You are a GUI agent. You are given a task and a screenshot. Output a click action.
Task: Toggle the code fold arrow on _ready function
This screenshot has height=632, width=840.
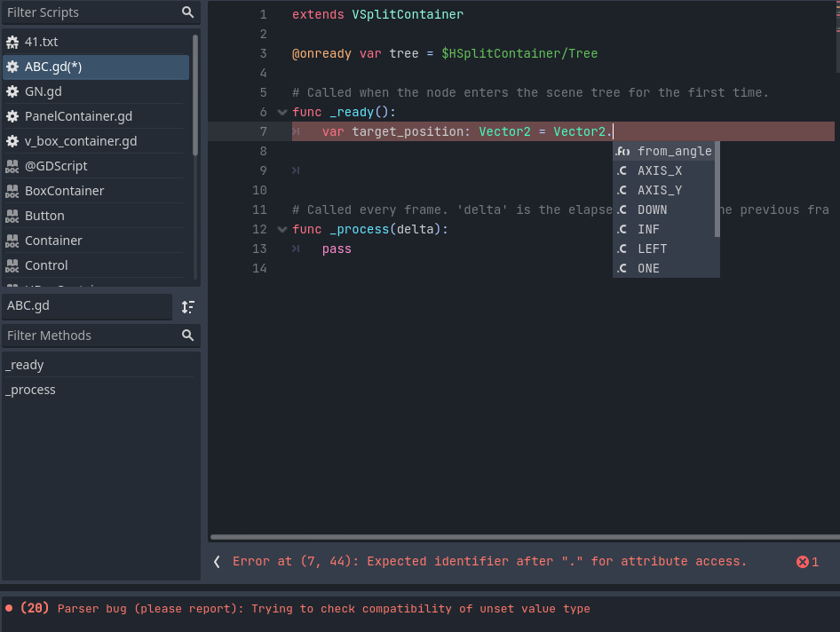tap(281, 112)
